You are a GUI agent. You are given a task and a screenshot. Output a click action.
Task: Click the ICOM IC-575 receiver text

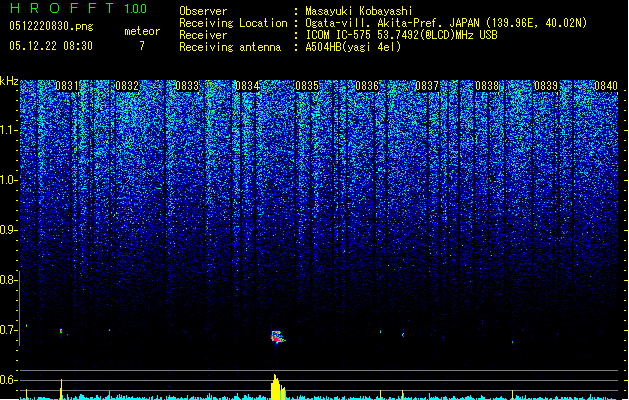[402, 35]
